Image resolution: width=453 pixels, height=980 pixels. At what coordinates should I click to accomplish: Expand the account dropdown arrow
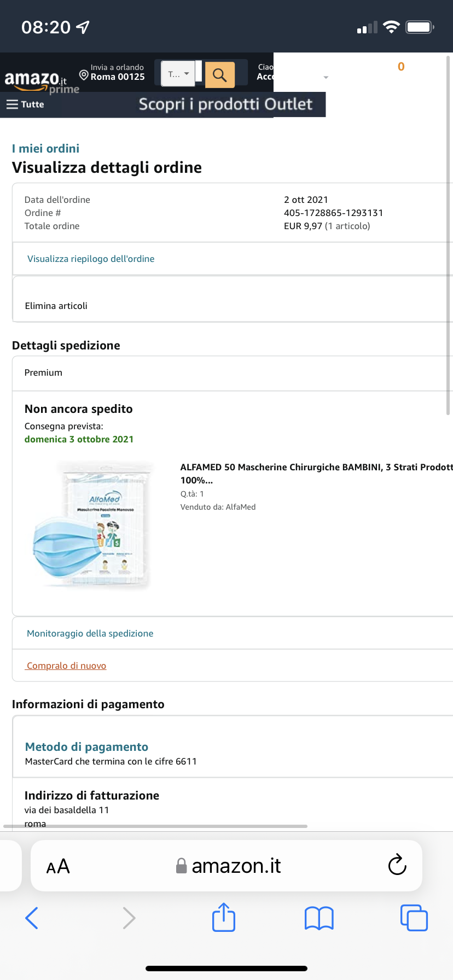pyautogui.click(x=326, y=78)
